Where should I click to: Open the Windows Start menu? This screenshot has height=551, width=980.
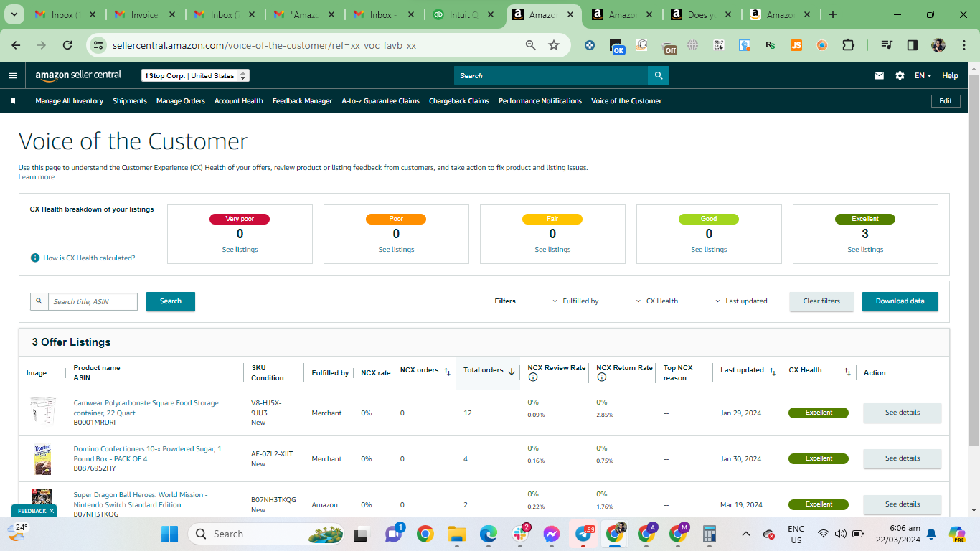[x=169, y=534]
